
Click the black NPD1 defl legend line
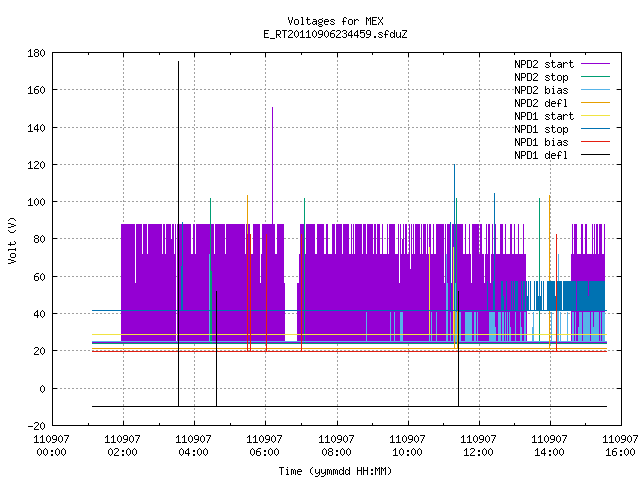coord(595,155)
